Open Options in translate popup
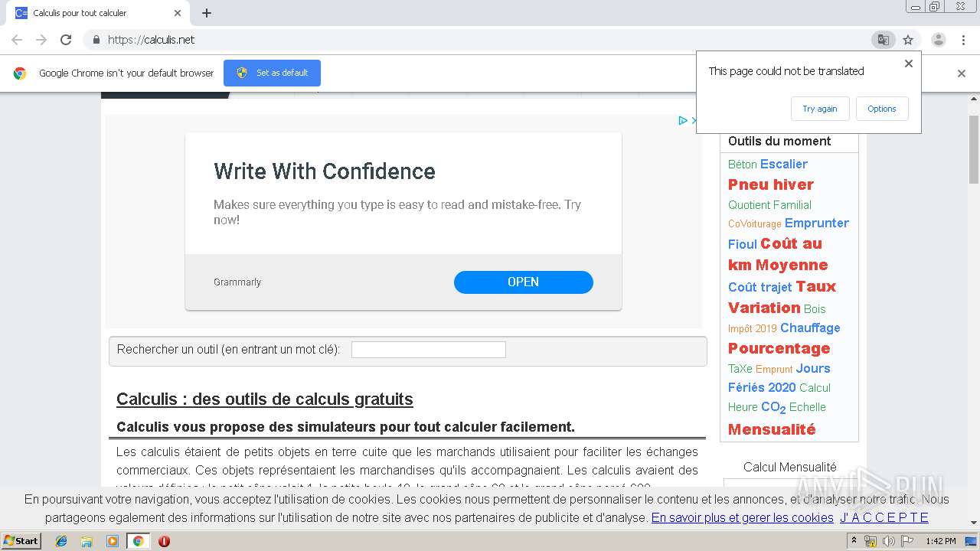 point(881,109)
